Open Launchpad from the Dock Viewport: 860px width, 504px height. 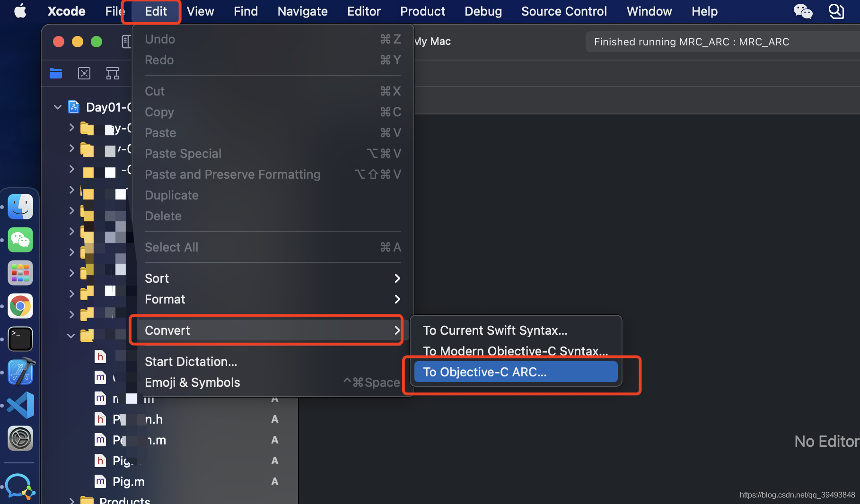tap(20, 273)
